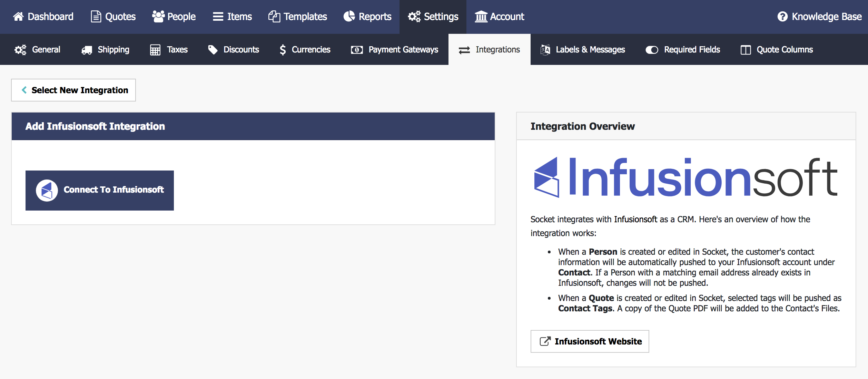Image resolution: width=868 pixels, height=379 pixels.
Task: Switch to the Currencies tab
Action: pyautogui.click(x=305, y=50)
